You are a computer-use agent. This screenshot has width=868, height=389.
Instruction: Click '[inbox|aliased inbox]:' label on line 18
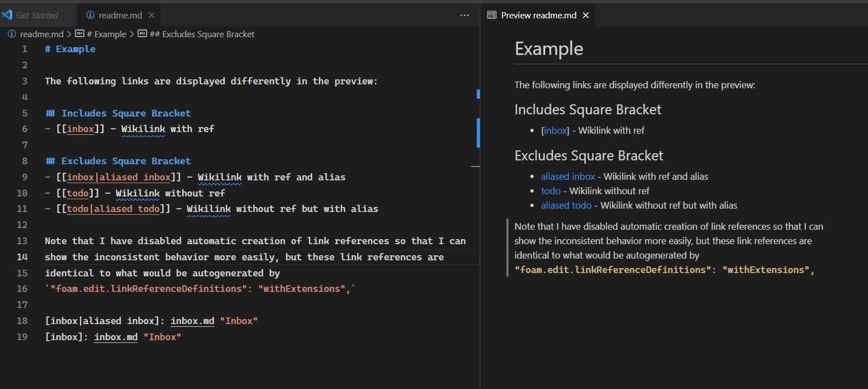point(105,321)
